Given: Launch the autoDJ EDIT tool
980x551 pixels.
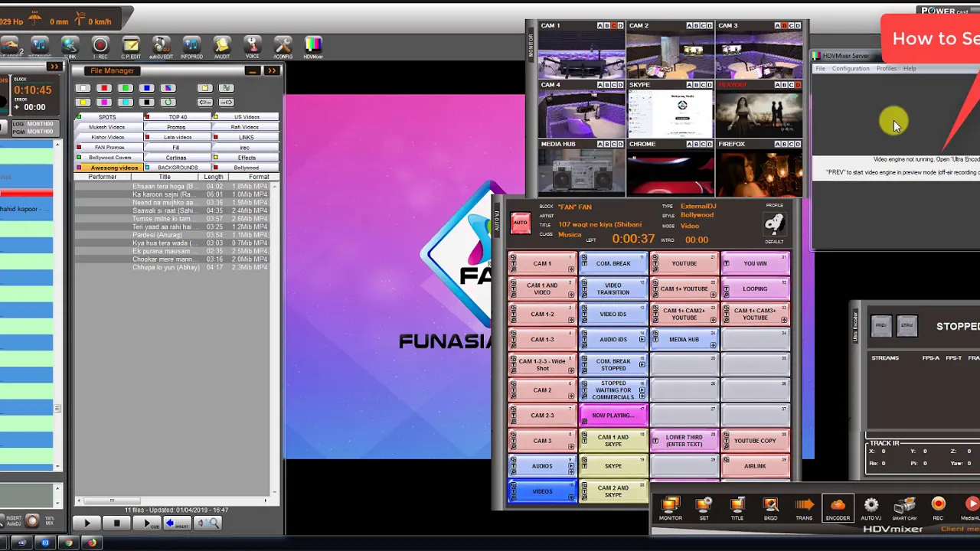Looking at the screenshot, I should [161, 46].
